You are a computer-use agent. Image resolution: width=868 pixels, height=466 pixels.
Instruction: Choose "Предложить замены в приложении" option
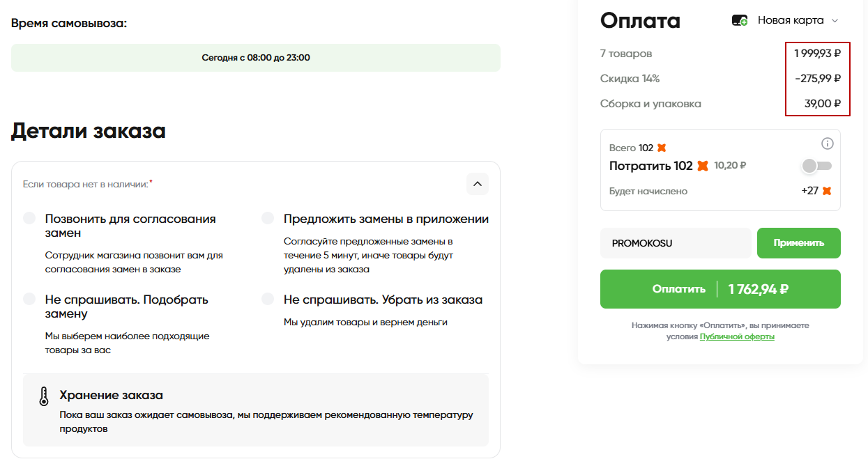[268, 219]
